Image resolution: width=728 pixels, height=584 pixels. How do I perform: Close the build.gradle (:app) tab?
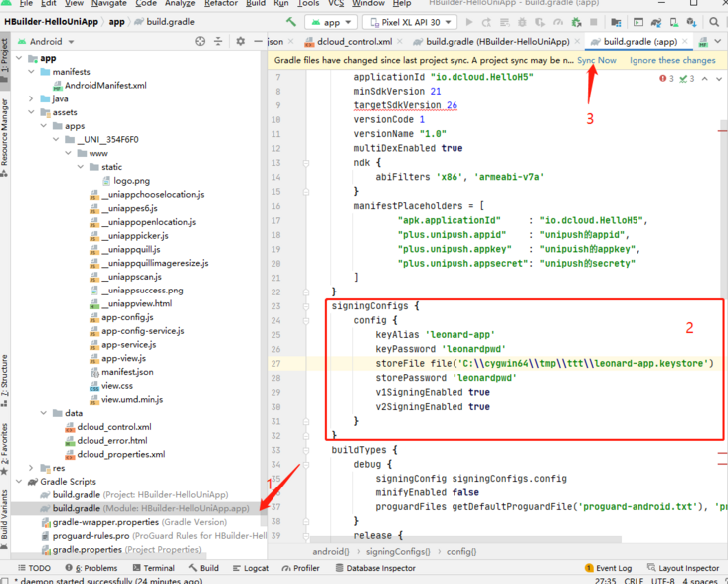point(685,42)
